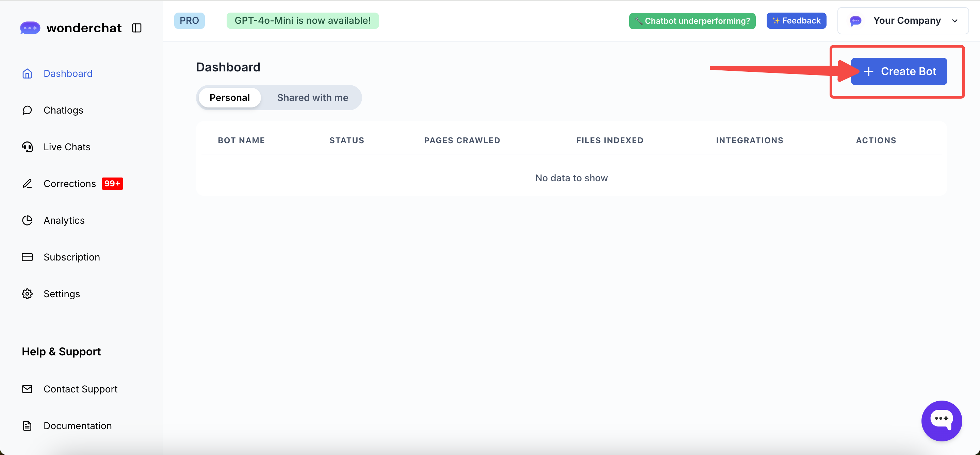Open Contact Support link
This screenshot has width=980, height=455.
(80, 389)
